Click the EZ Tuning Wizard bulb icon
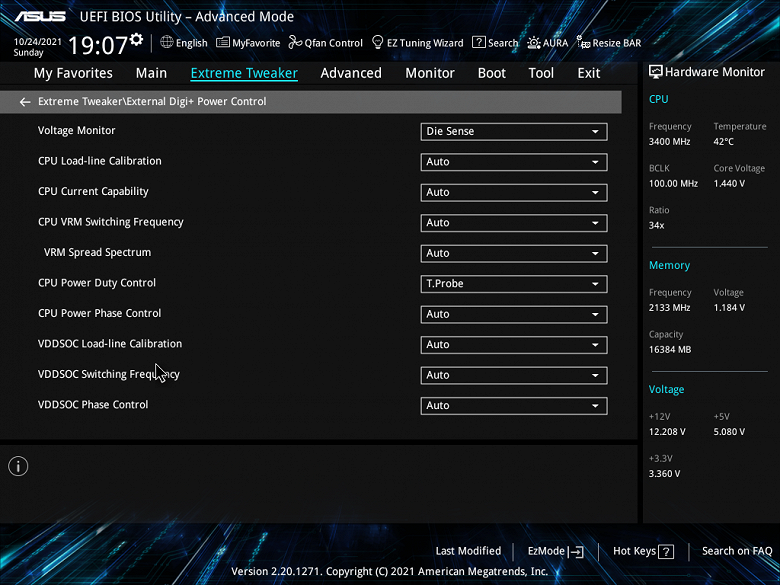This screenshot has height=585, width=780. (378, 42)
